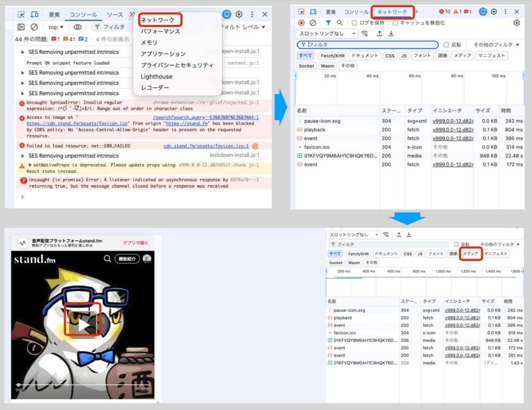Open the top context dropdown in console
This screenshot has height=410, width=532.
tap(56, 27)
